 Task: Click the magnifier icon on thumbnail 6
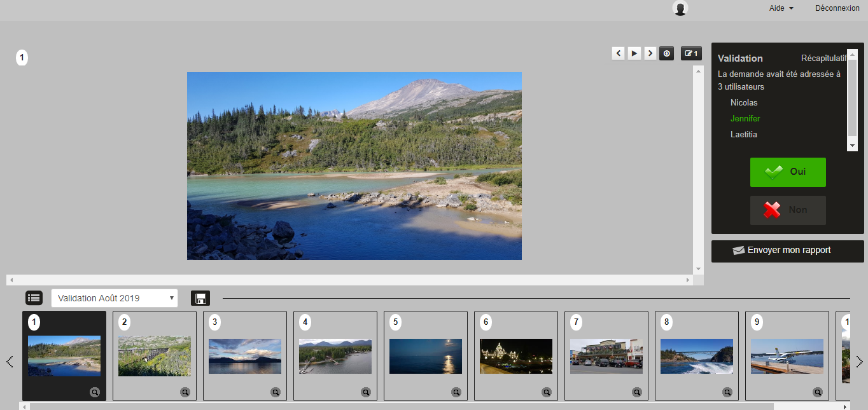547,393
